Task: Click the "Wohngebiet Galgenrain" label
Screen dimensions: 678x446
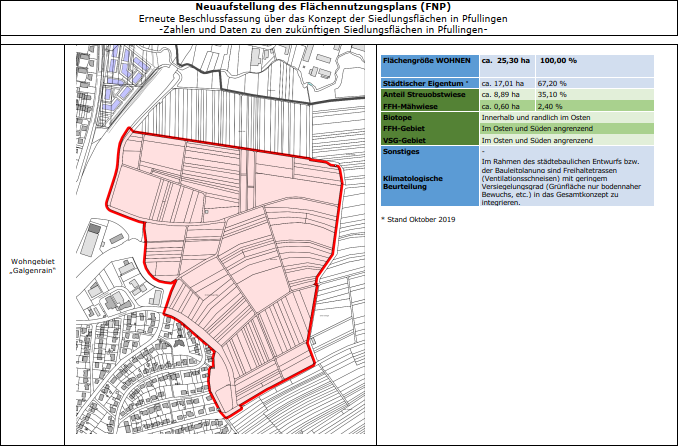Action: click(32, 266)
